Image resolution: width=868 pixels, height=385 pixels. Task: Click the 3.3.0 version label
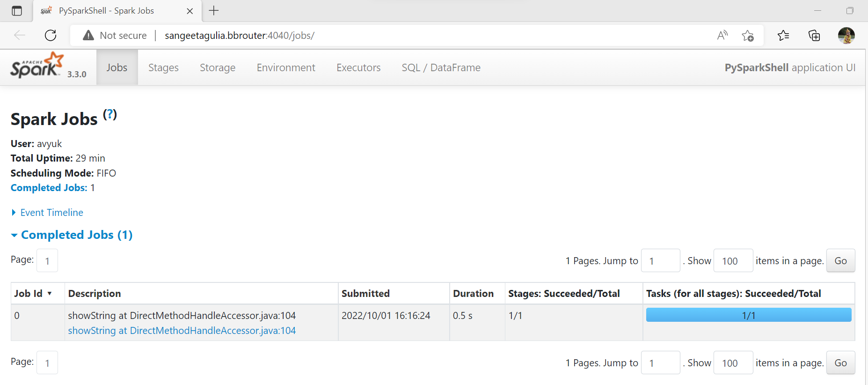(77, 74)
